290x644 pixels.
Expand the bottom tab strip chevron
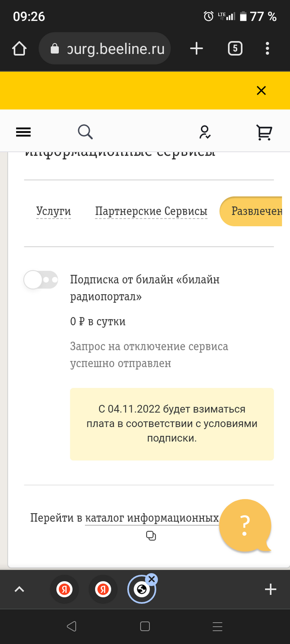(x=19, y=589)
